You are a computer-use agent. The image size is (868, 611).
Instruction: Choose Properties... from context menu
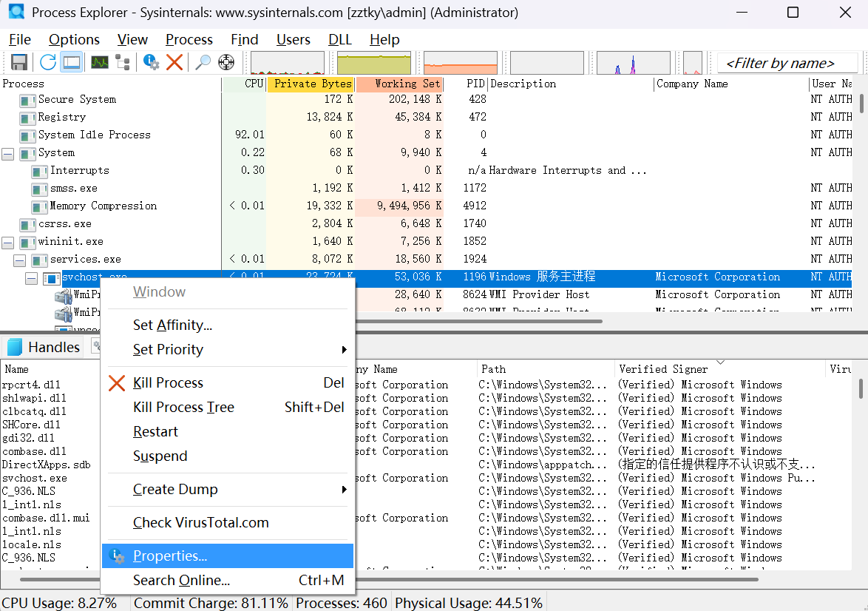pos(228,556)
